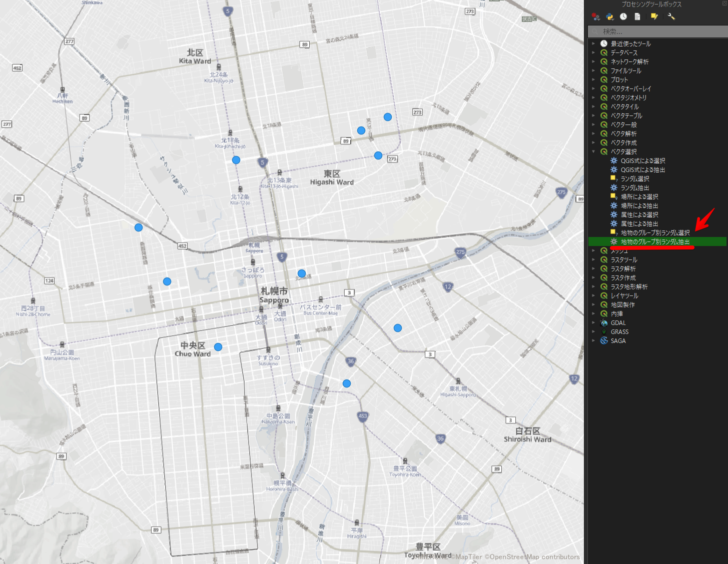
Task: Select the ベクタタイル tree row
Action: 657,107
